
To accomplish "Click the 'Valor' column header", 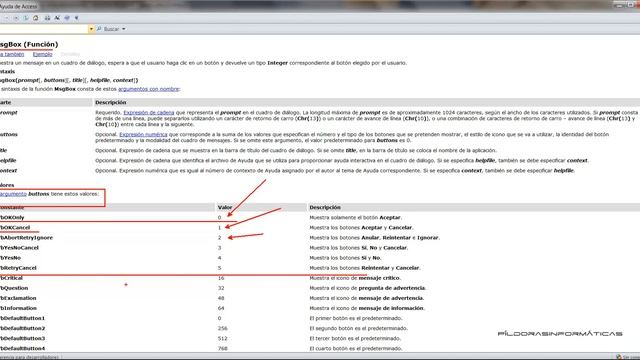I will pos(225,207).
